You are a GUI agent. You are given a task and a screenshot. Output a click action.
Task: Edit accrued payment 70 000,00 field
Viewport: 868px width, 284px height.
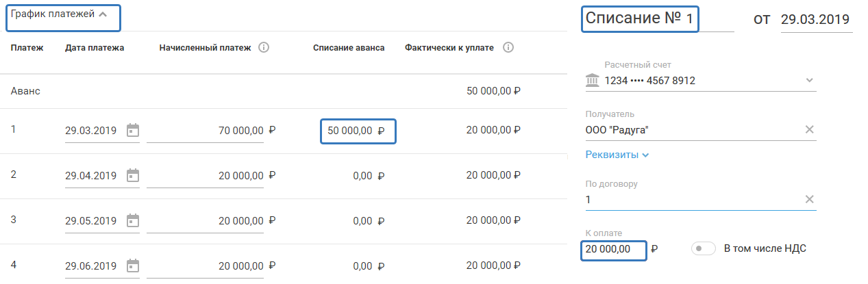(x=211, y=131)
